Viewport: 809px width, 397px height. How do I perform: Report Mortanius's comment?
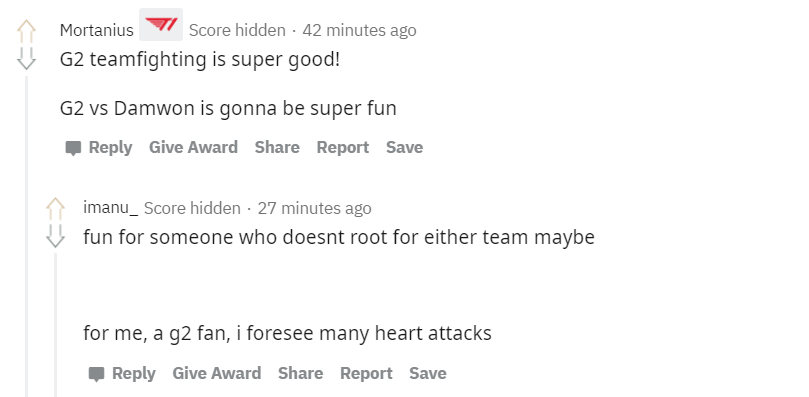343,147
